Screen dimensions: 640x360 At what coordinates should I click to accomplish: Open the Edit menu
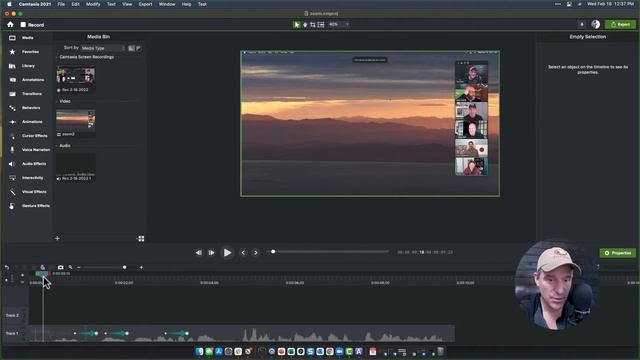[x=76, y=4]
